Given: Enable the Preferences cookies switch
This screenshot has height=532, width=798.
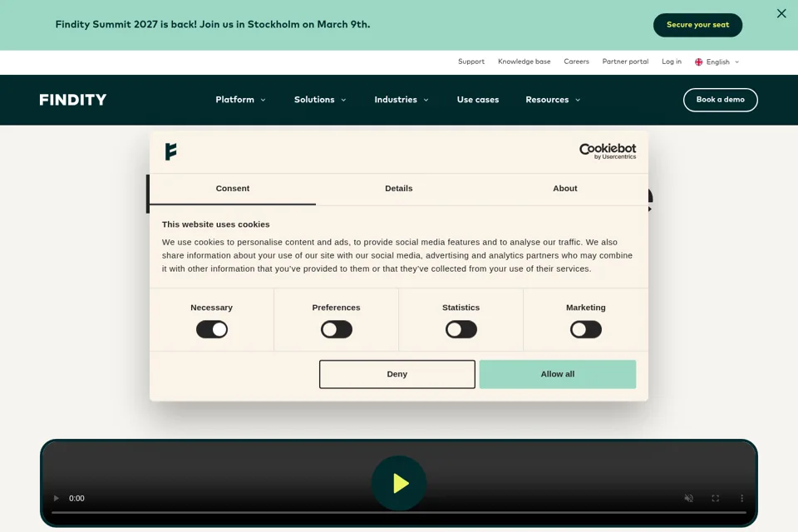Looking at the screenshot, I should [x=337, y=329].
